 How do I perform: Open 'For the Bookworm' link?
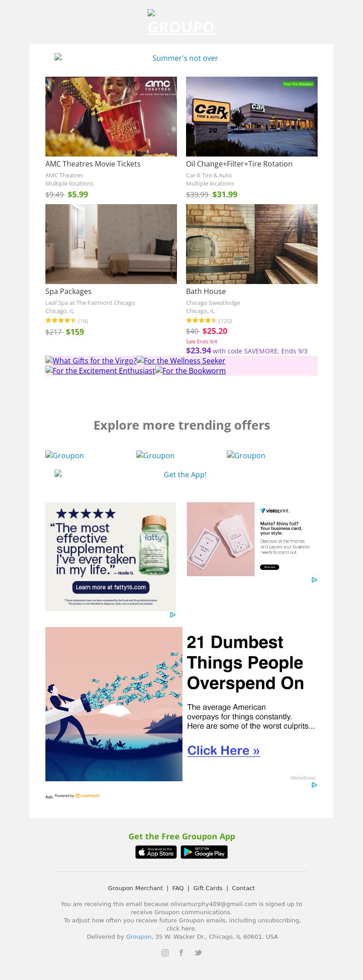tap(191, 371)
